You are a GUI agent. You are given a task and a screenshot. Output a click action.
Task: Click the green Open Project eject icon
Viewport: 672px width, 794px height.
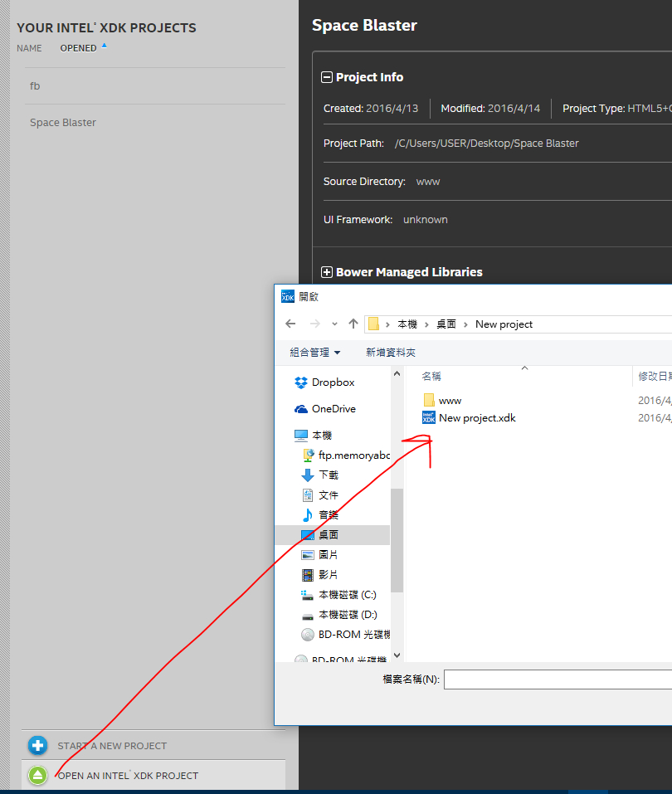[x=37, y=775]
